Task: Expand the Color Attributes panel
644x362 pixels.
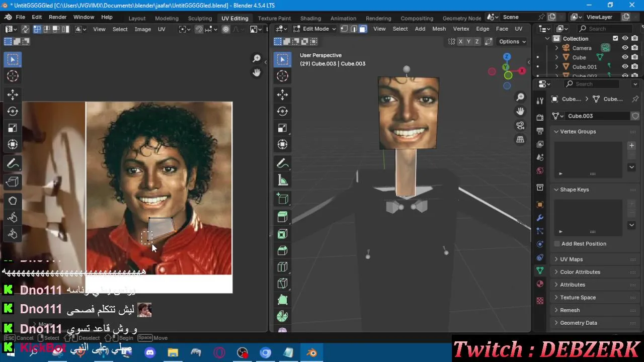Action: [556, 272]
